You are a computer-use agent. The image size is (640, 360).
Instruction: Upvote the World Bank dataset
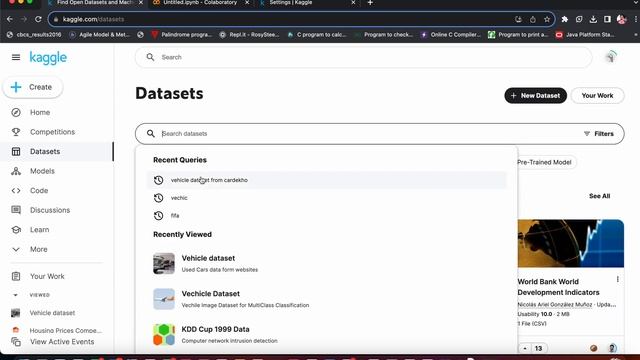[x=525, y=348]
